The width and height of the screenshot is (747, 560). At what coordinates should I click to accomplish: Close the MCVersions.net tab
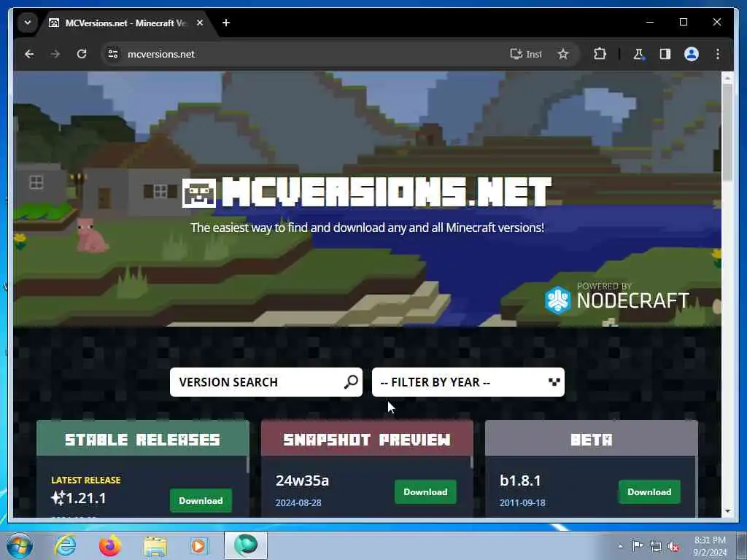point(200,23)
